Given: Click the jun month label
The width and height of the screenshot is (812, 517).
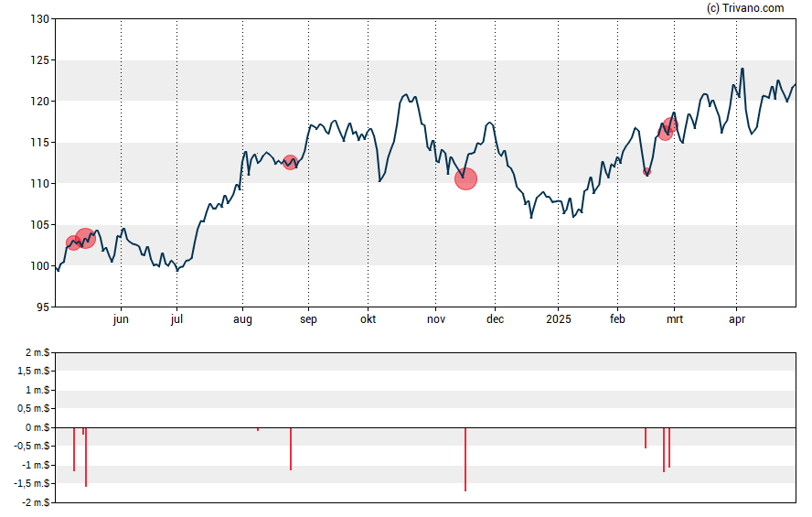Looking at the screenshot, I should point(121,319).
